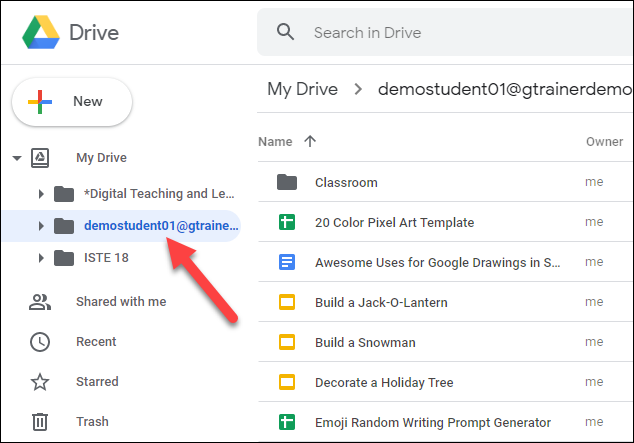Open the Recent view
The image size is (634, 443).
[96, 342]
